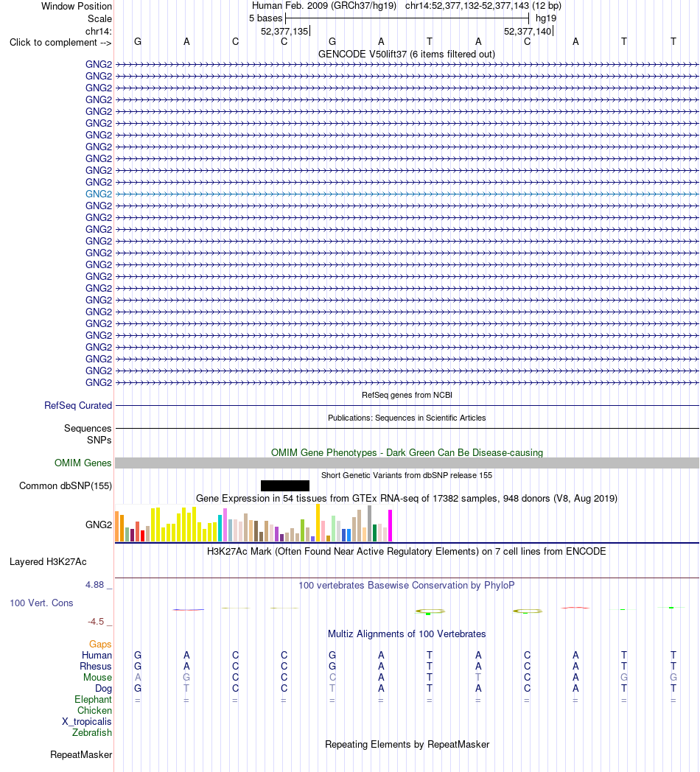The image size is (700, 772).
Task: Click the 'SNPs' track label
Action: click(99, 441)
